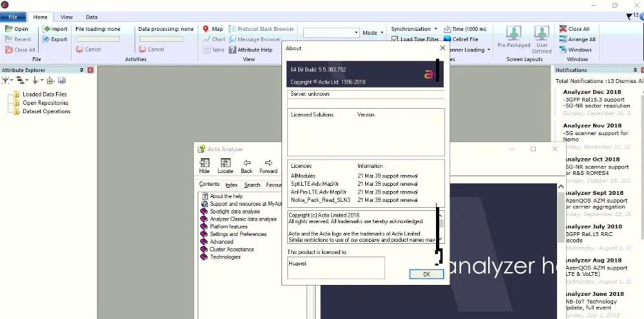Select Loaded Data Files tree node
The image size is (644, 319).
[41, 95]
